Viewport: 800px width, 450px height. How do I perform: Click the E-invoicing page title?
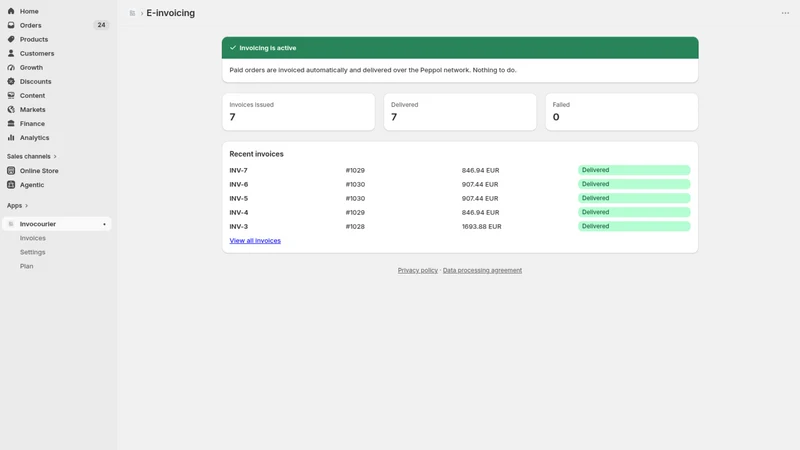[x=170, y=13]
